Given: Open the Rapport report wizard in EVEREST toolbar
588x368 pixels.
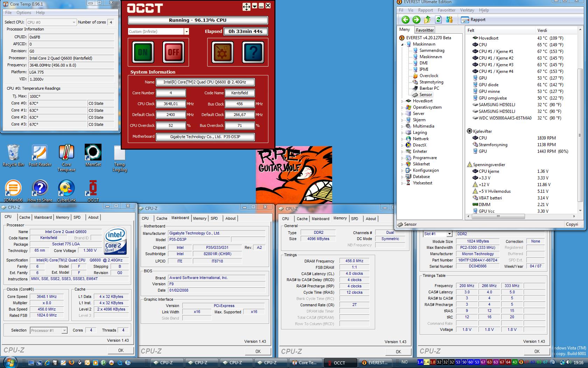Looking at the screenshot, I should [473, 20].
